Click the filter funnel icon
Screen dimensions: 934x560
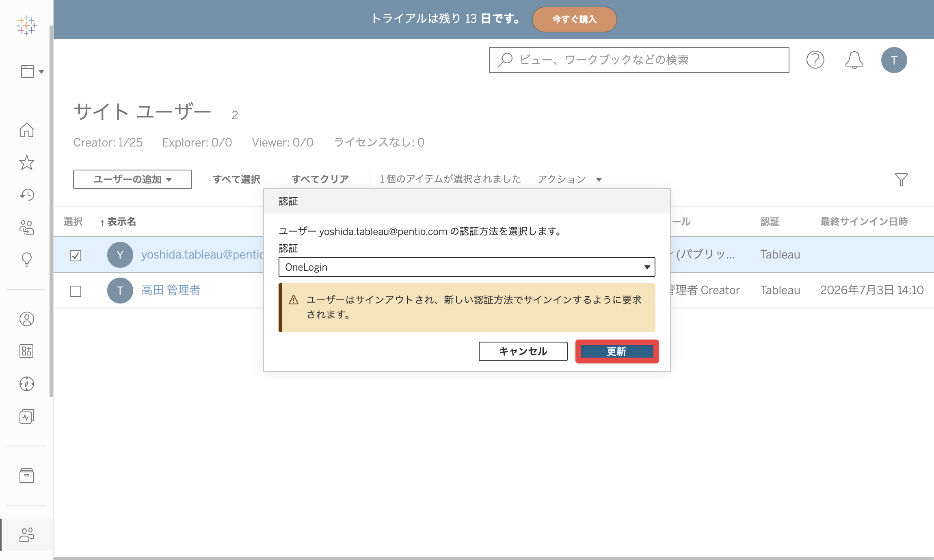click(901, 179)
